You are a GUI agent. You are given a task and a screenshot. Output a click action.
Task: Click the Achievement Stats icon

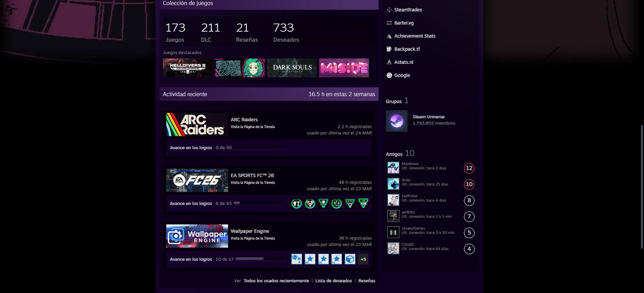coord(389,36)
